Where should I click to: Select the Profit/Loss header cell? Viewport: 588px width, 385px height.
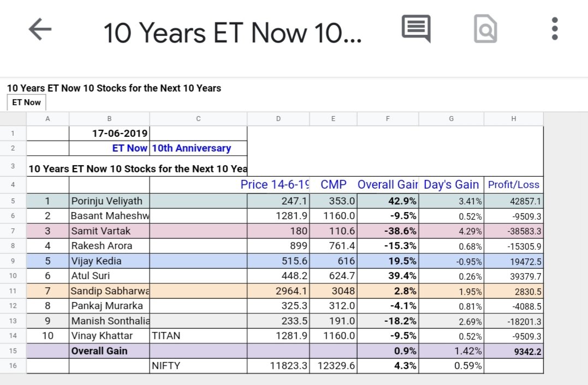[x=513, y=184]
